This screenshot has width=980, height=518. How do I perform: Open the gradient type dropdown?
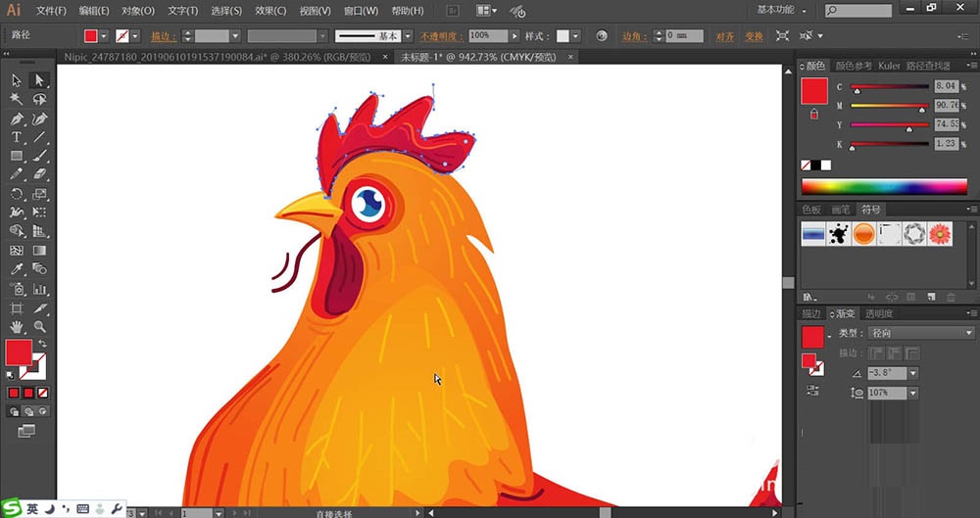pos(968,333)
